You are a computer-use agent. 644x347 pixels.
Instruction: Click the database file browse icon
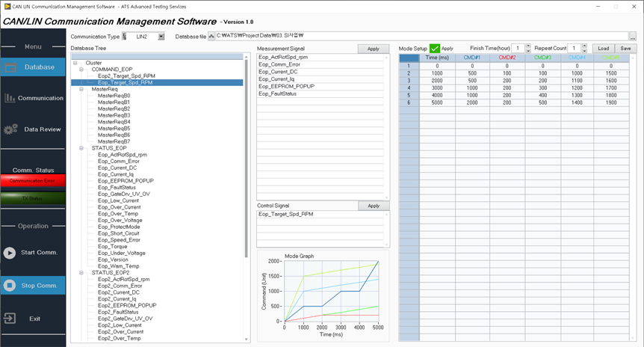click(211, 36)
